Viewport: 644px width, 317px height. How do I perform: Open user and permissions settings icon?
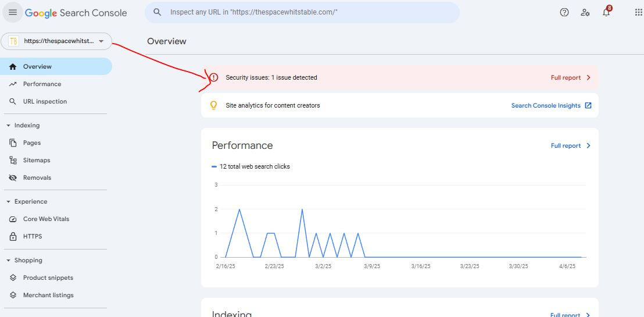(585, 12)
